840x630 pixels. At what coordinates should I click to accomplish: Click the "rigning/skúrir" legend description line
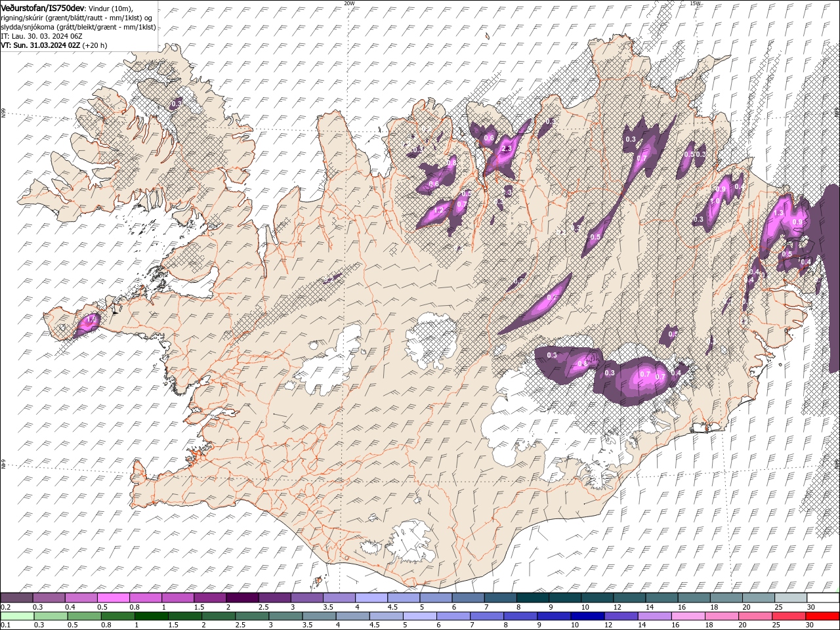(77, 17)
